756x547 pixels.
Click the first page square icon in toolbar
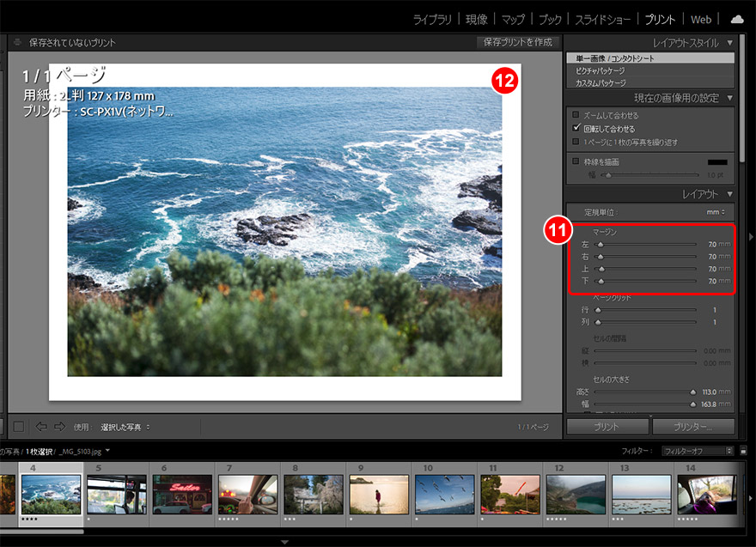[x=19, y=426]
